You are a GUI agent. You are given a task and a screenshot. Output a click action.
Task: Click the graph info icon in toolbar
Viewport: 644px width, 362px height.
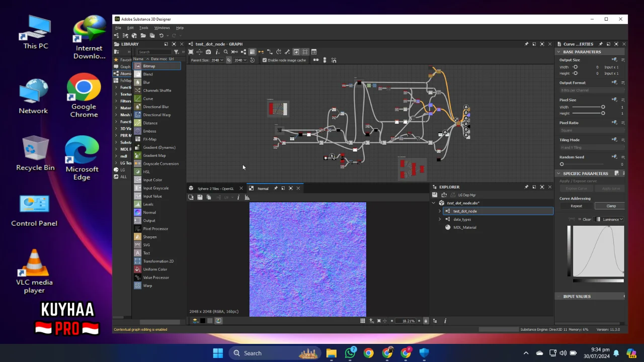(x=217, y=52)
